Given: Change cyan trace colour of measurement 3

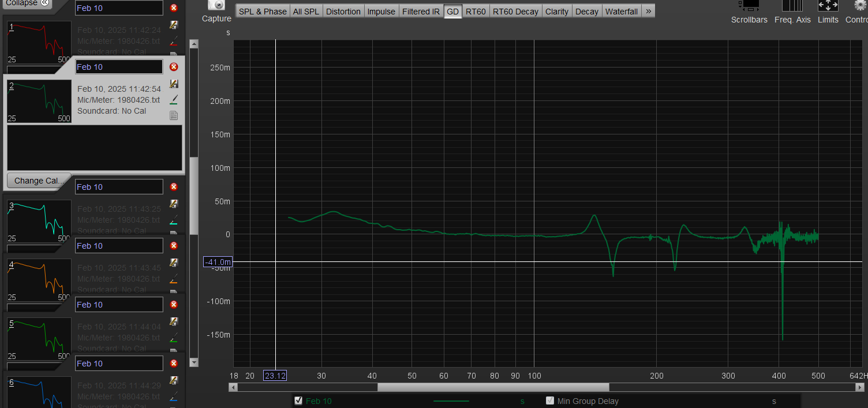Looking at the screenshot, I should coord(174,220).
